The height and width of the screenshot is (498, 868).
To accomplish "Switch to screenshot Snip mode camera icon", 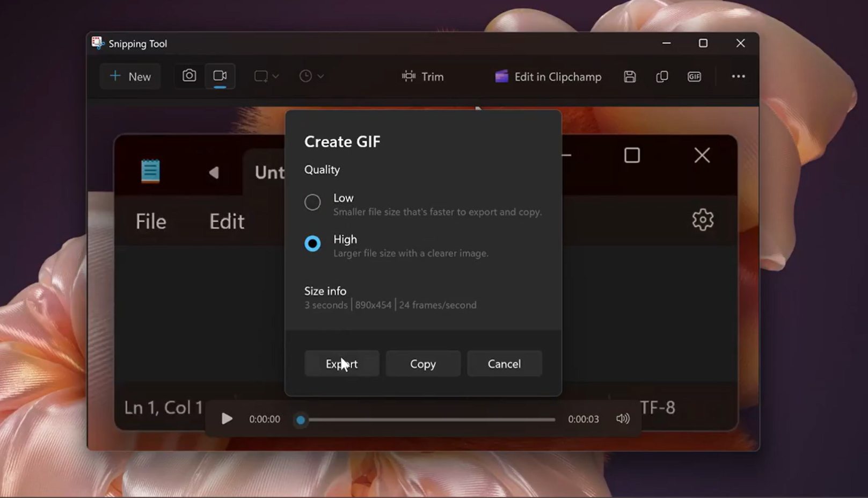I will (x=189, y=76).
